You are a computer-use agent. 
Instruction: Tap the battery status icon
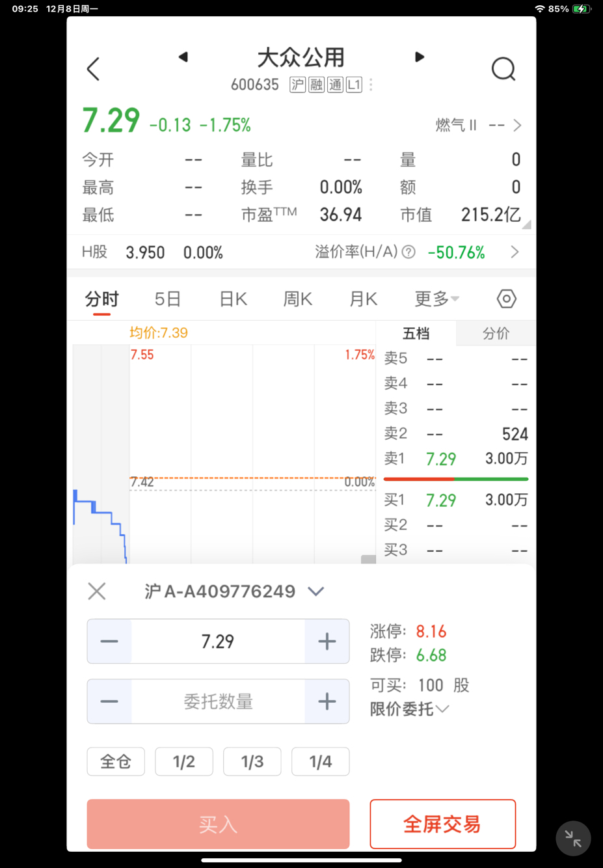[x=581, y=9]
